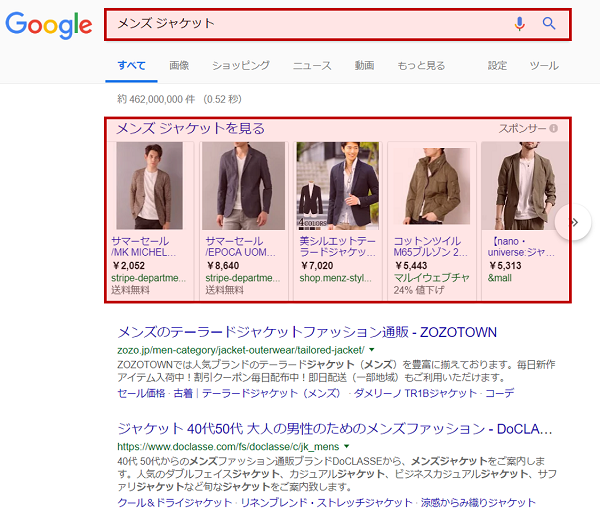The height and width of the screenshot is (518, 600).
Task: Click the ¥2,052 price
Action: (129, 266)
